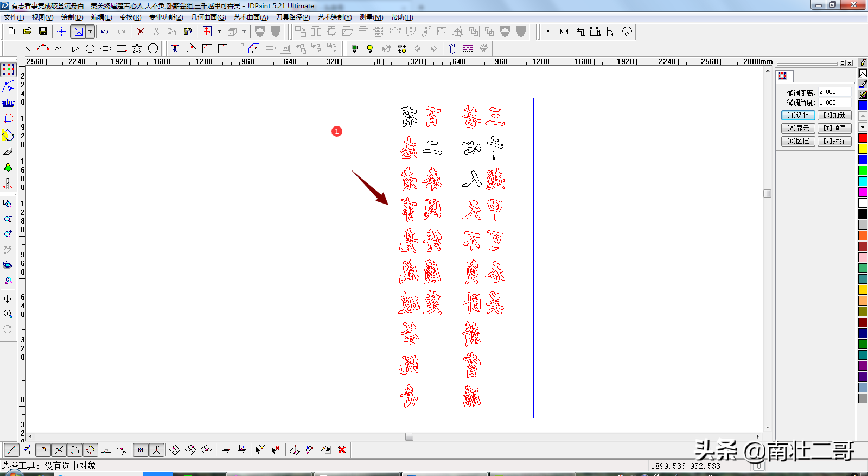Choose the horizontal dimension measuring tool
The height and width of the screenshot is (476, 868).
564,31
